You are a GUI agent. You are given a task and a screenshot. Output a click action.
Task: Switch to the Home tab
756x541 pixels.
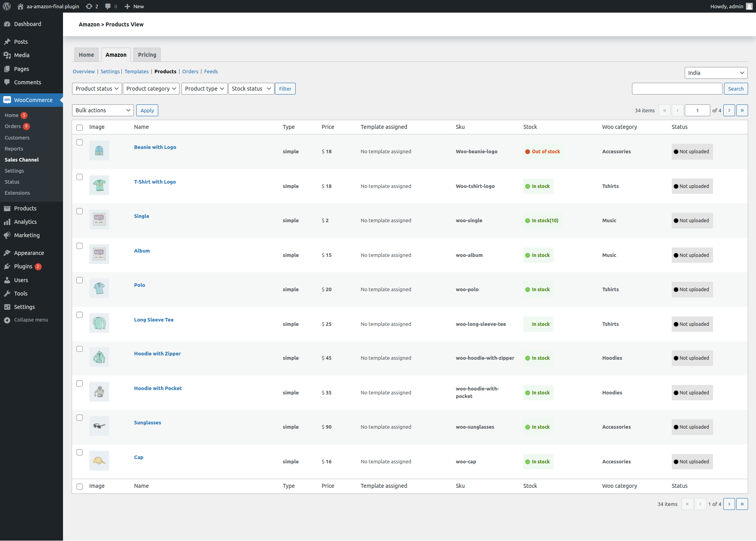point(86,55)
